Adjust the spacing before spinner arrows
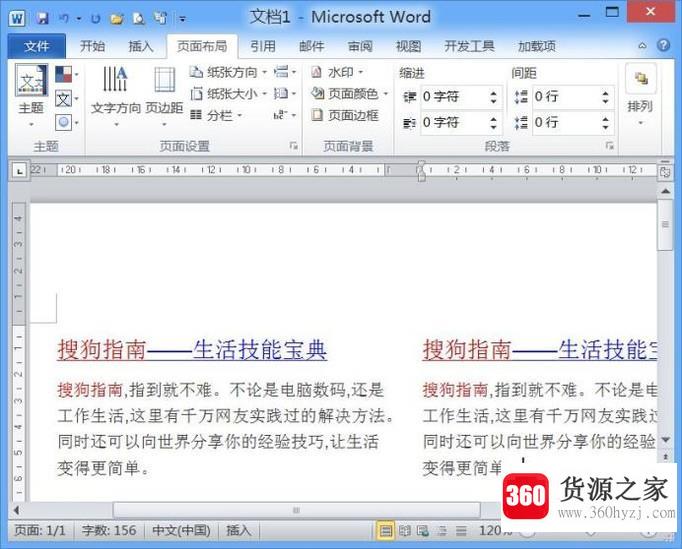This screenshot has height=549, width=682. tap(605, 97)
